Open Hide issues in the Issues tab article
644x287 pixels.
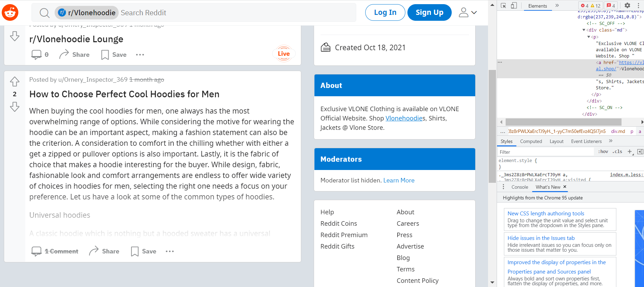point(541,238)
